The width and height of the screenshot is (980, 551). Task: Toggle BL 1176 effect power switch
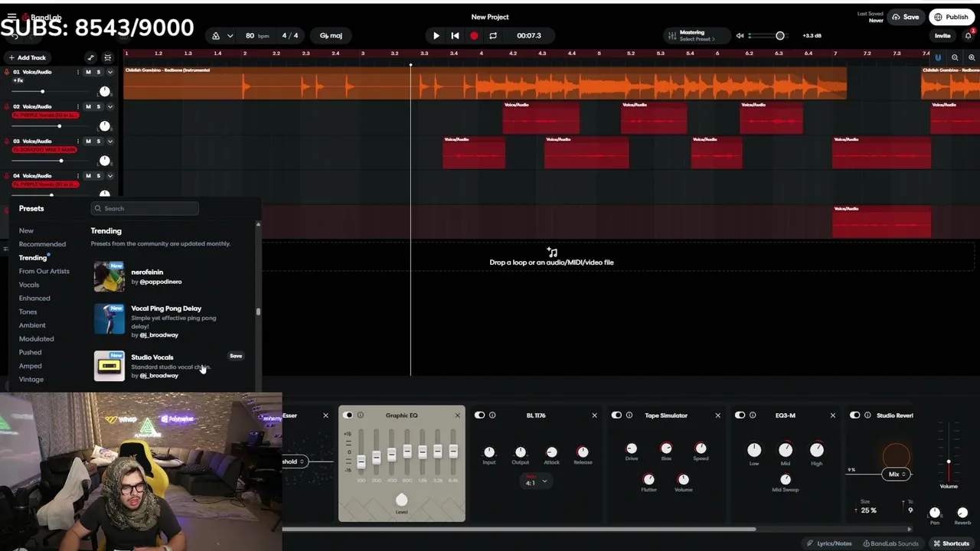click(x=479, y=415)
